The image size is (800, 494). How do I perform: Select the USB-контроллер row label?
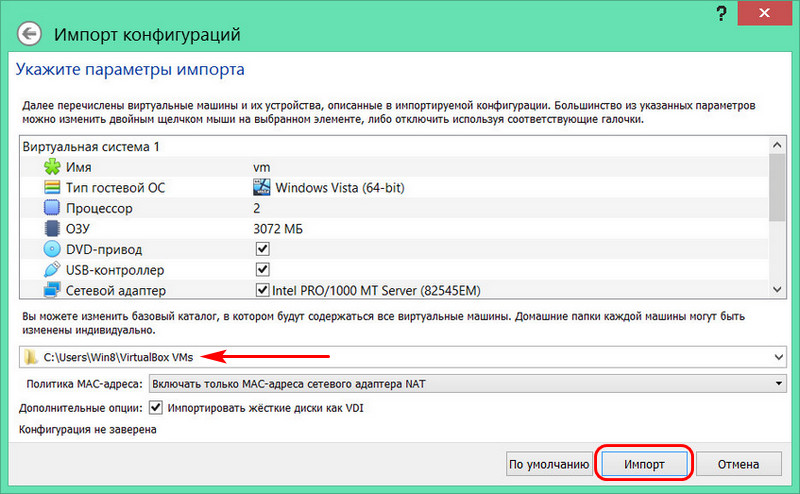tap(115, 270)
